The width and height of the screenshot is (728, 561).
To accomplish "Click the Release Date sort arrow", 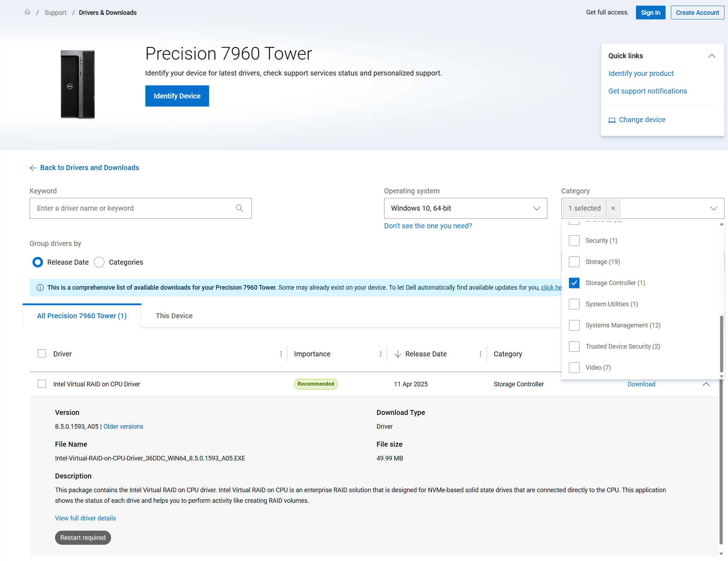I will click(398, 354).
